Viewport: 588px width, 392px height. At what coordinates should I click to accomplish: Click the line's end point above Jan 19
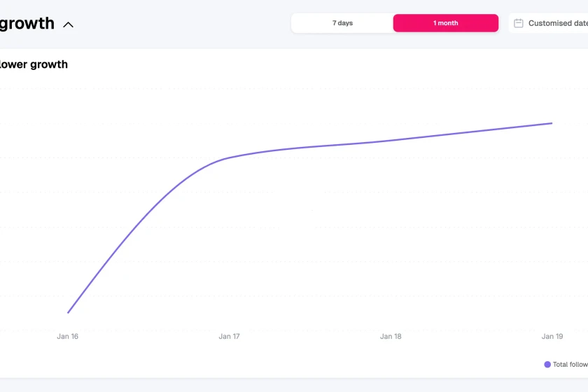[x=552, y=123]
